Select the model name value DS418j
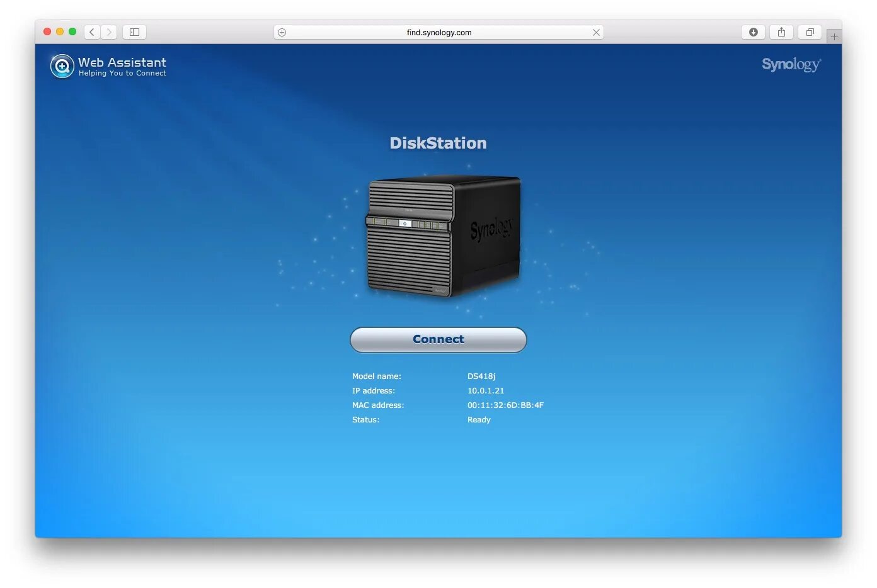 [481, 376]
